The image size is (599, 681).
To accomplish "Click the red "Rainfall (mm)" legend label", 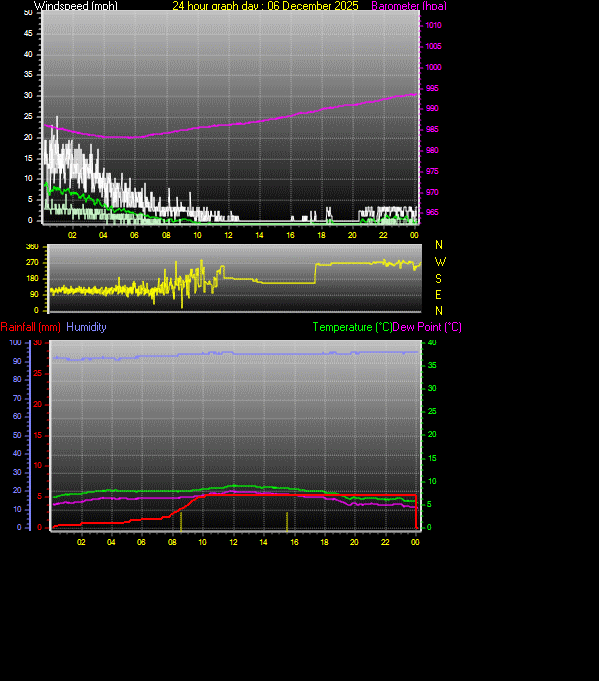I will tap(30, 327).
